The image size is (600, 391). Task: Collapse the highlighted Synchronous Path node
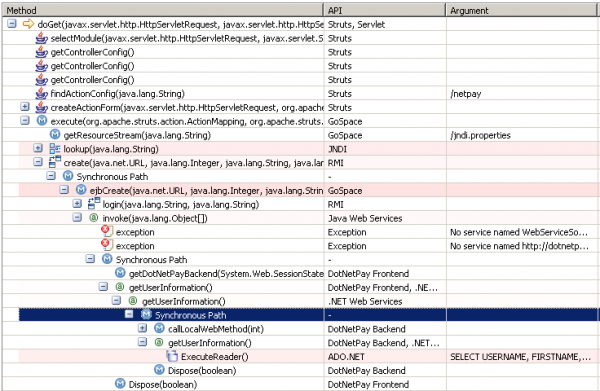point(129,314)
